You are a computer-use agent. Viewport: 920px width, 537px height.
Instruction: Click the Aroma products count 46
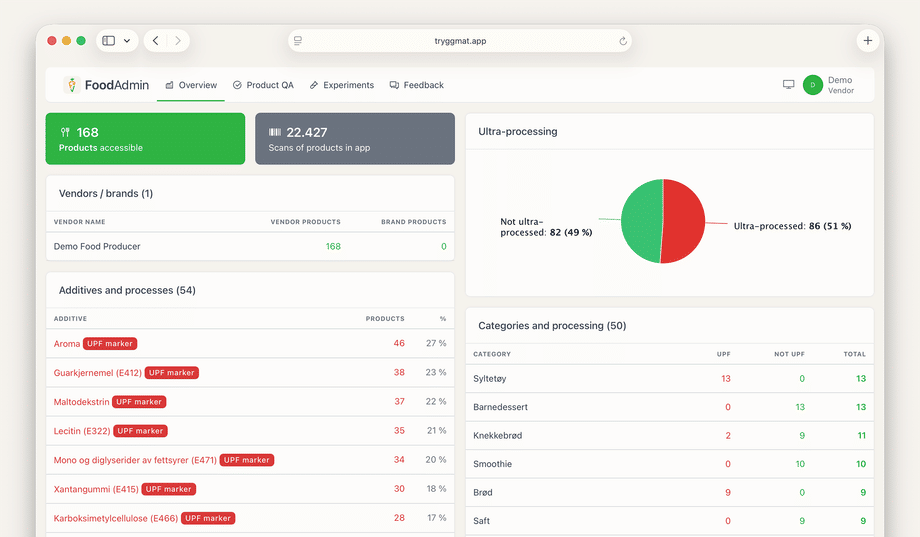399,343
